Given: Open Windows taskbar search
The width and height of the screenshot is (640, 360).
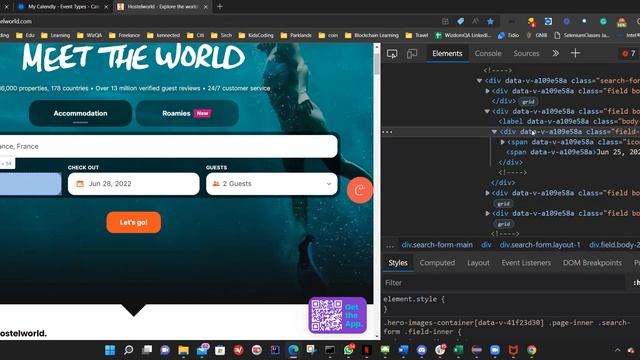Looking at the screenshot, I should point(129,350).
